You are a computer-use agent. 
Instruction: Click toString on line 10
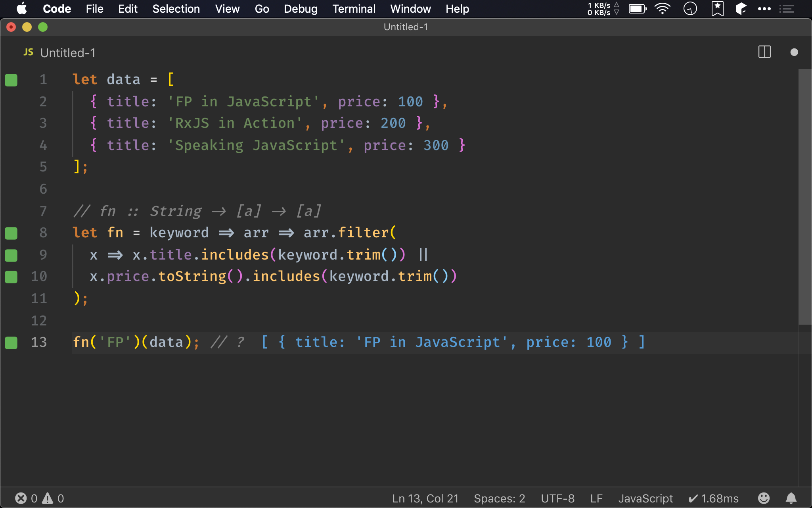point(192,276)
